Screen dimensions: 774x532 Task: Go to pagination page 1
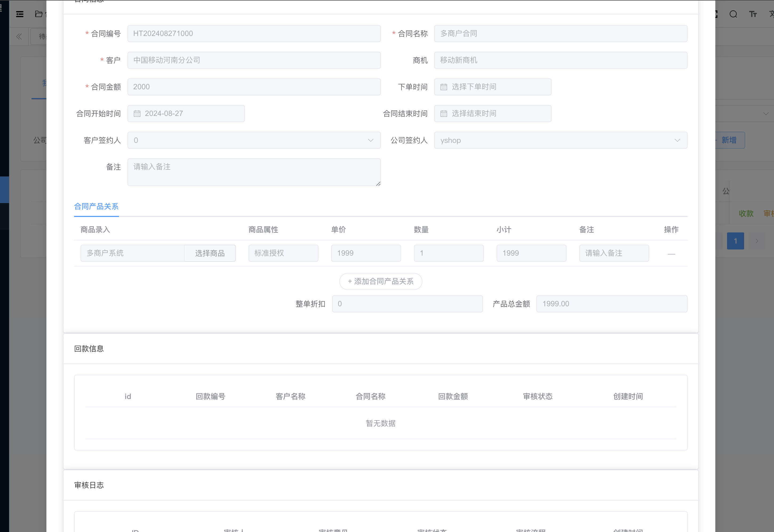pos(735,241)
